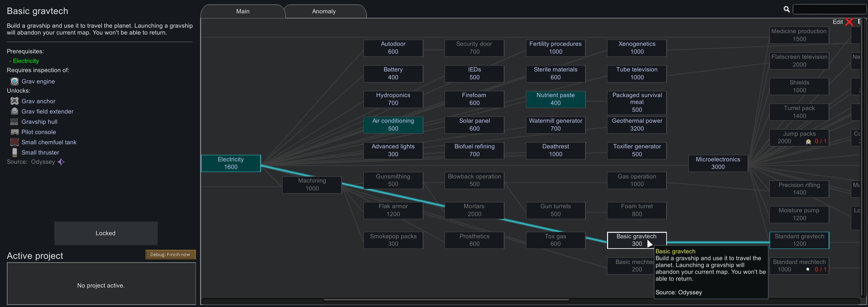Click the Small thruster icon
The width and height of the screenshot is (868, 307).
14,152
